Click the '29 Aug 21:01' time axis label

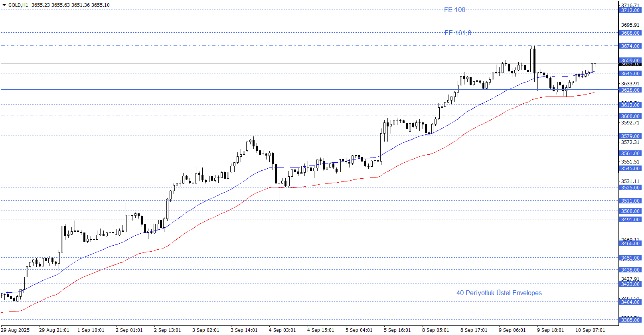54,330
